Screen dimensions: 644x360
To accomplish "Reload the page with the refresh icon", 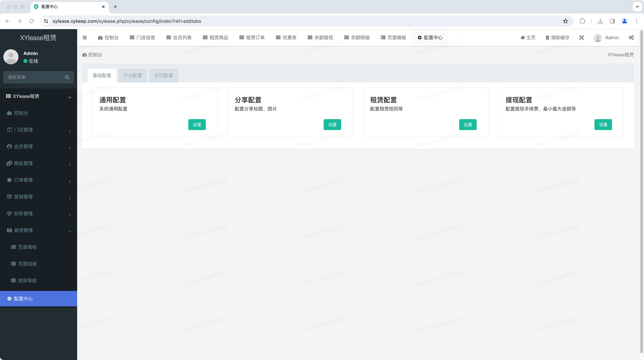I will pos(32,21).
